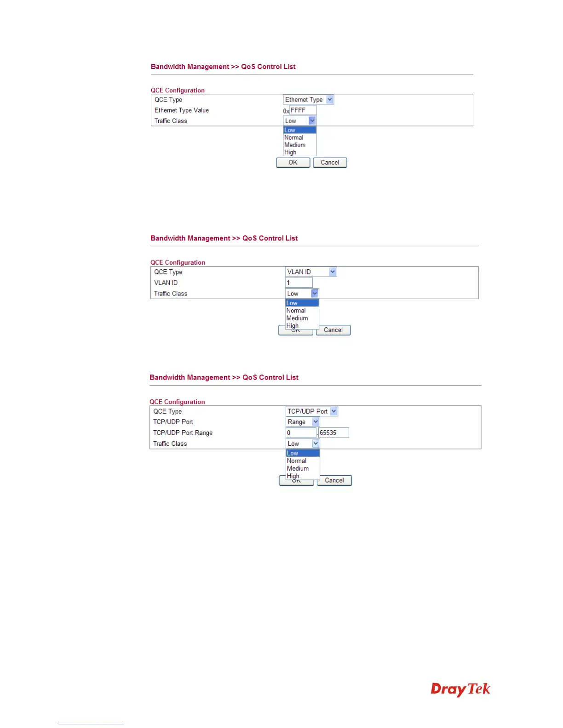Screen dimensions: 563x728
Task: Click the VLAN ID number input field
Action: click(x=299, y=283)
